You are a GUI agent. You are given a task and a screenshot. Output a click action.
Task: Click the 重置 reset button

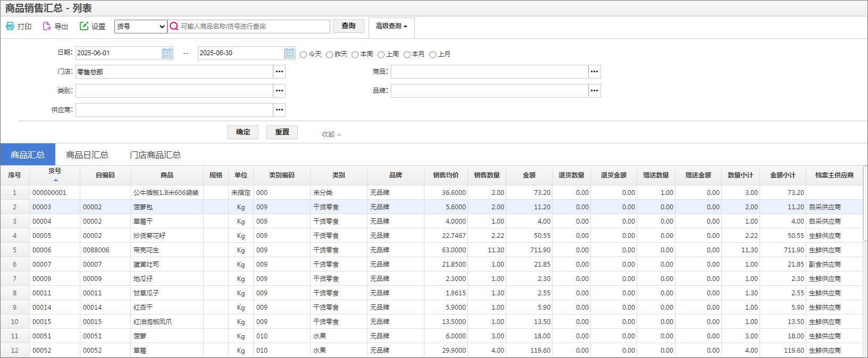click(282, 132)
